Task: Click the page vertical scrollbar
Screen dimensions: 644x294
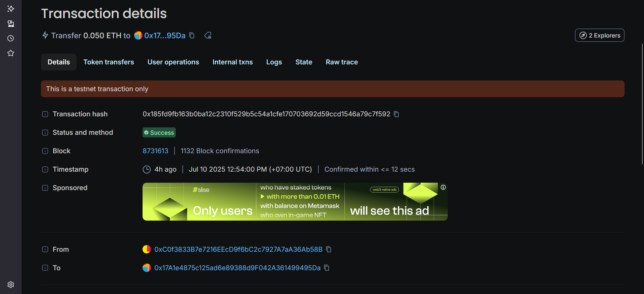Action: (x=642, y=104)
